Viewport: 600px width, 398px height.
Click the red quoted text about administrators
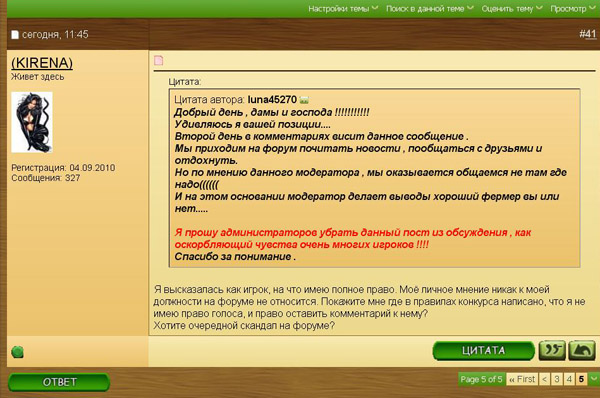pos(353,238)
